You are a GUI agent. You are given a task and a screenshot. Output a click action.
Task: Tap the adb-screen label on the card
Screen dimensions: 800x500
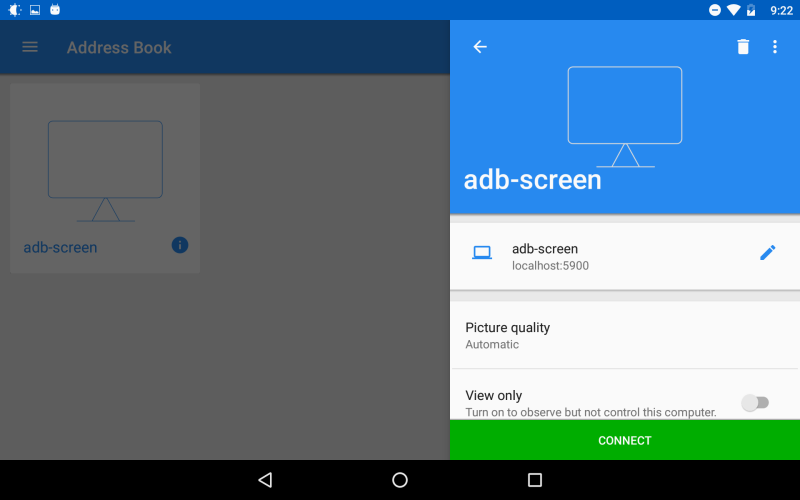[x=60, y=247]
